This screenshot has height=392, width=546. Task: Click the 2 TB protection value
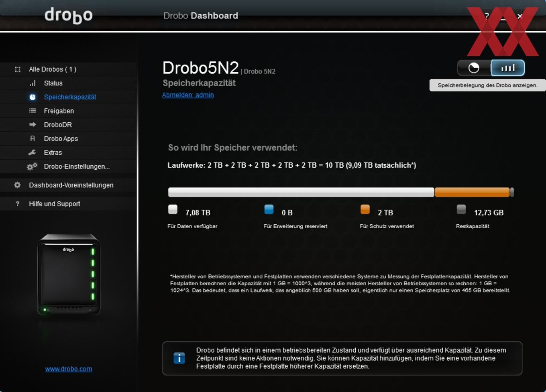pos(385,213)
